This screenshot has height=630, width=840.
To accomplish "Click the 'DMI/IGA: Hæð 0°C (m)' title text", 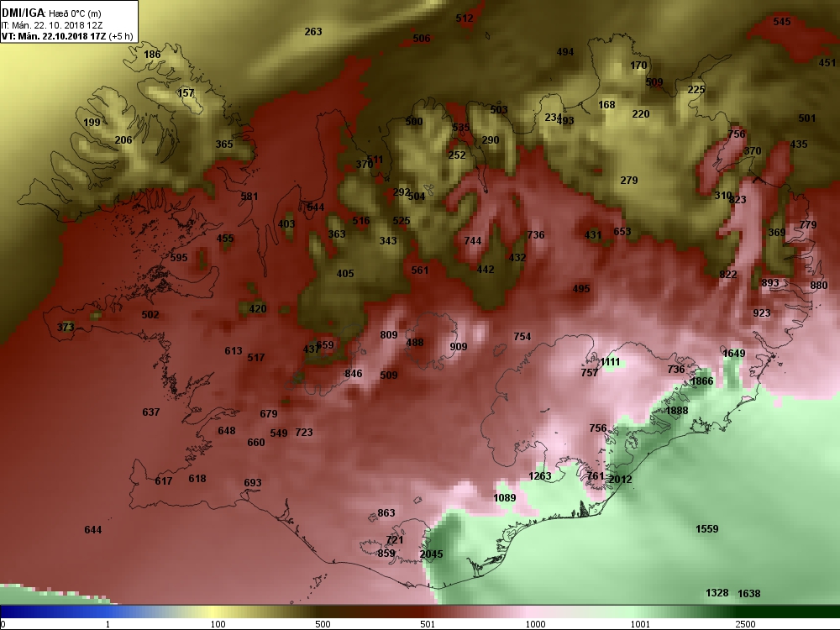I will 51,13.
